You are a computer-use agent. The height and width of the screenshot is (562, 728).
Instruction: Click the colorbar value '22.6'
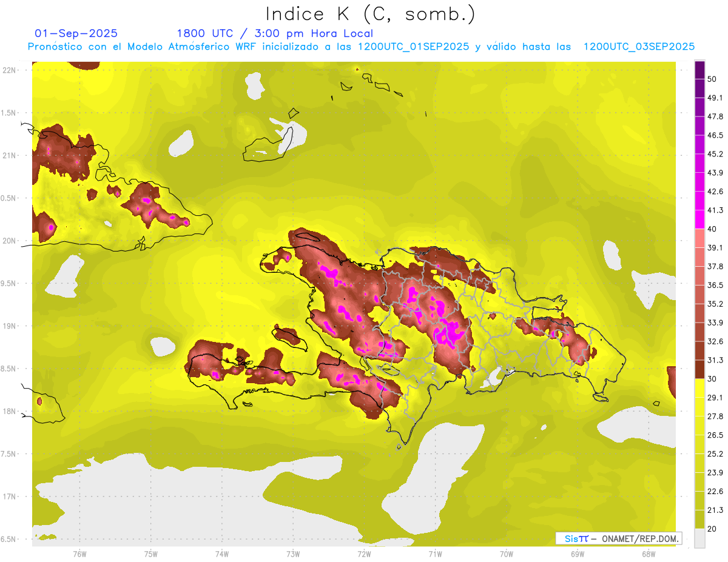pos(715,492)
